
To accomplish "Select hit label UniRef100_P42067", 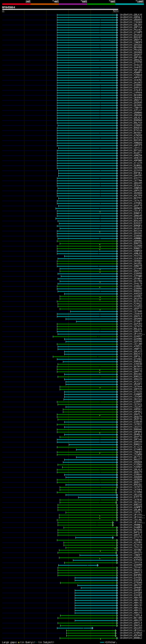I will point(131,30).
